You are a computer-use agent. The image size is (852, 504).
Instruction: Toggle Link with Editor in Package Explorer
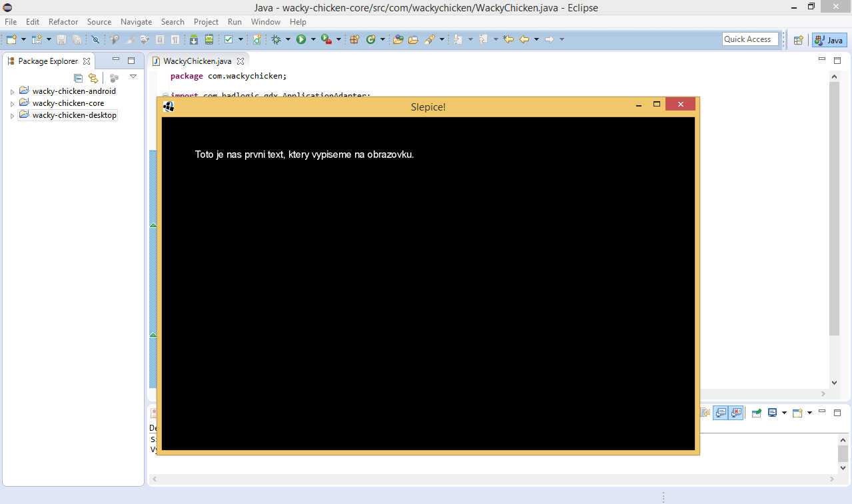coord(93,78)
